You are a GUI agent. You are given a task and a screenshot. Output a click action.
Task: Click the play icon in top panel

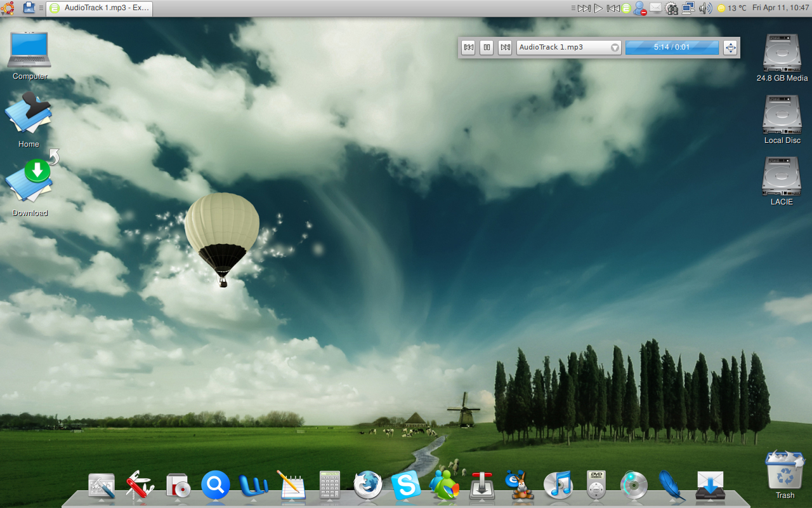click(x=598, y=8)
